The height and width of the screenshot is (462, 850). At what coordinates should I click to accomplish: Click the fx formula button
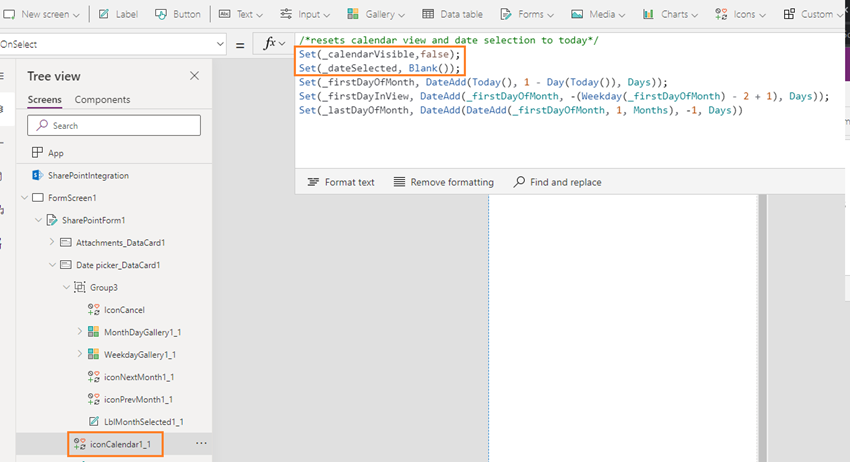[x=273, y=44]
